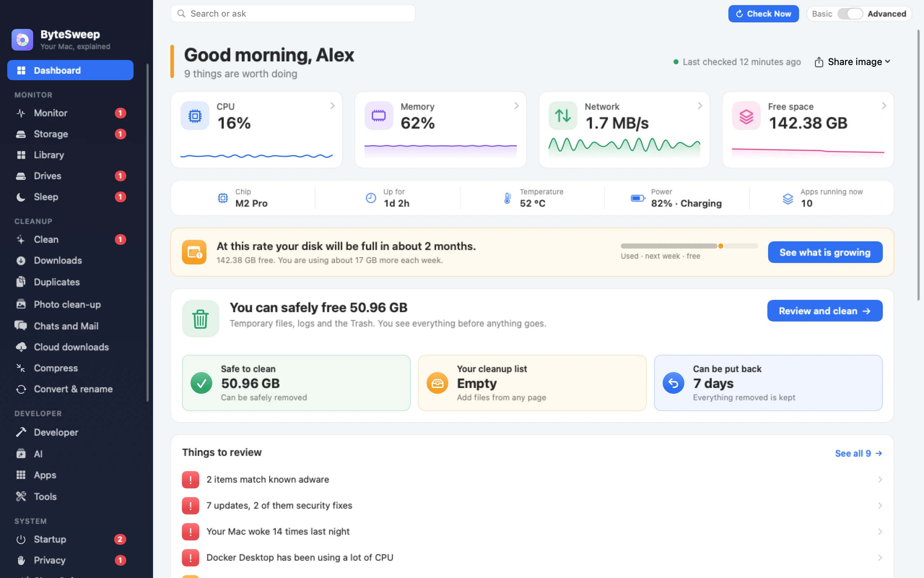Viewport: 924px width, 578px height.
Task: Open the Mac woke 14 times row chevron
Action: (880, 532)
